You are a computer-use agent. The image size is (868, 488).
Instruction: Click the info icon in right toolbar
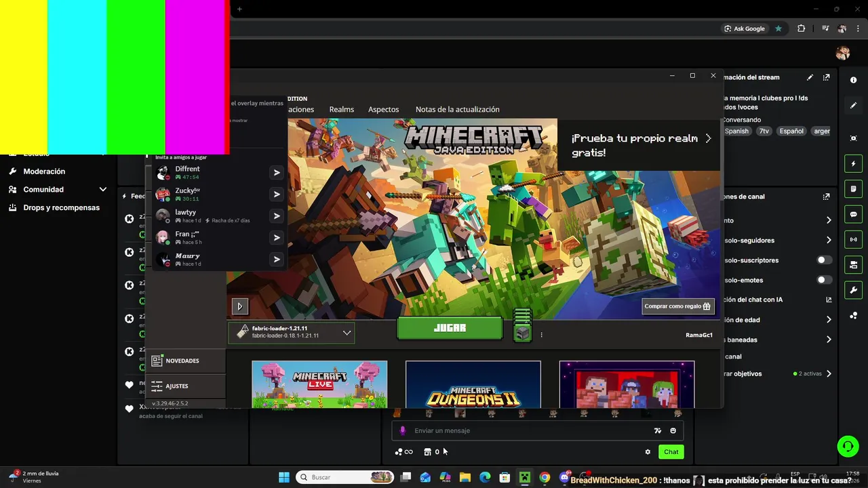pos(853,80)
